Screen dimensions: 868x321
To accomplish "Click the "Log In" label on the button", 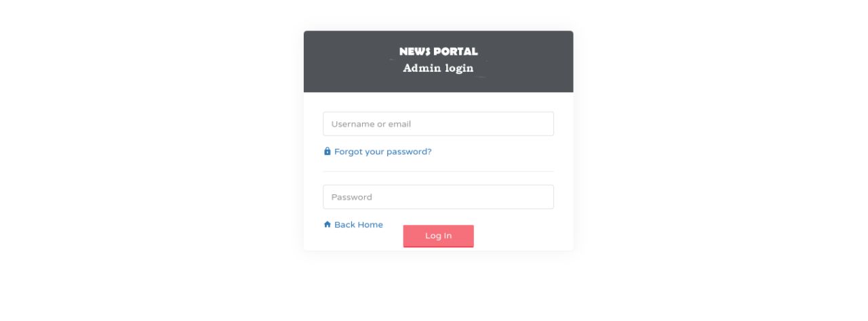I will (438, 236).
